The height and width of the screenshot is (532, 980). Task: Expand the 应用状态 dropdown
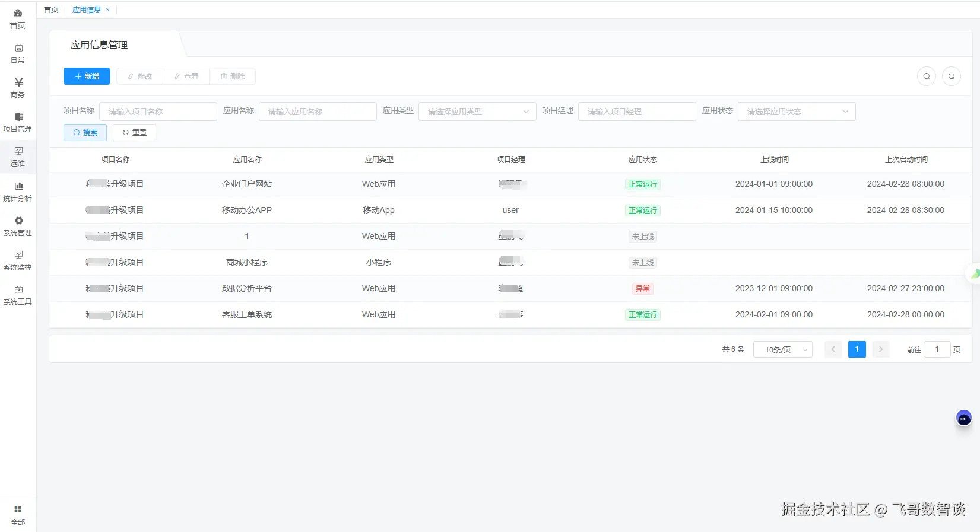tap(797, 112)
